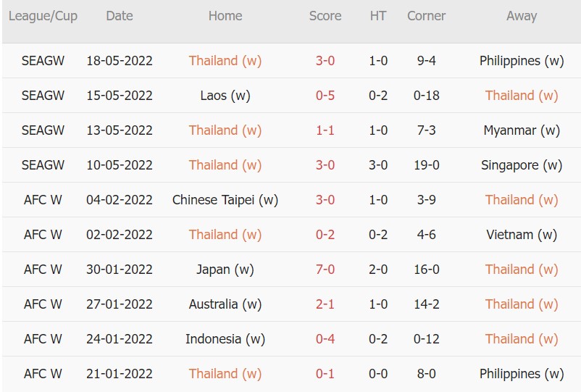
Task: Click the Score column header
Action: [325, 16]
